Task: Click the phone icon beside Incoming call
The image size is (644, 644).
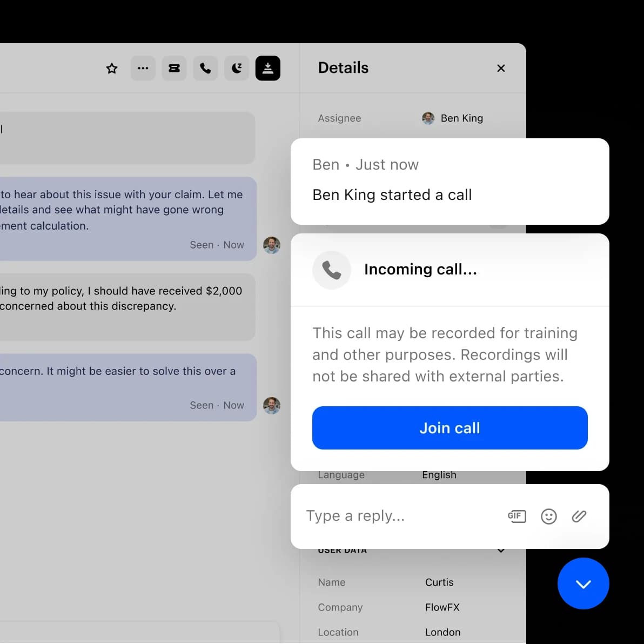Action: coord(331,270)
